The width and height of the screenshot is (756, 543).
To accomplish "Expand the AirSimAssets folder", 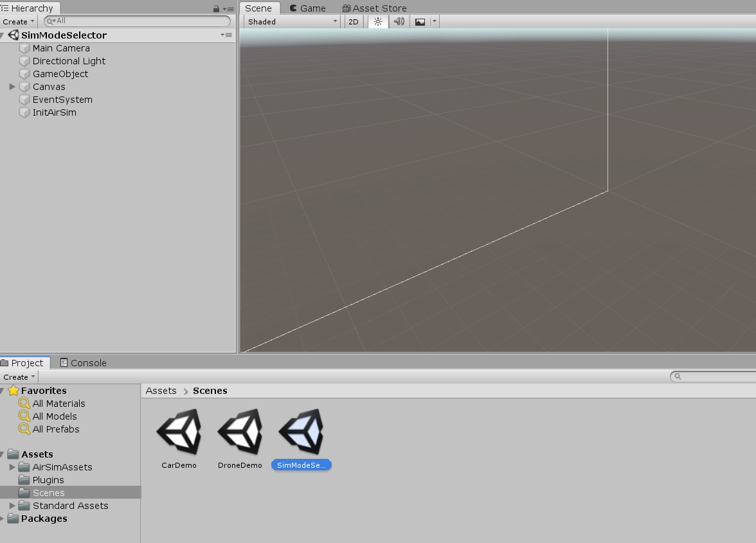I will (12, 467).
